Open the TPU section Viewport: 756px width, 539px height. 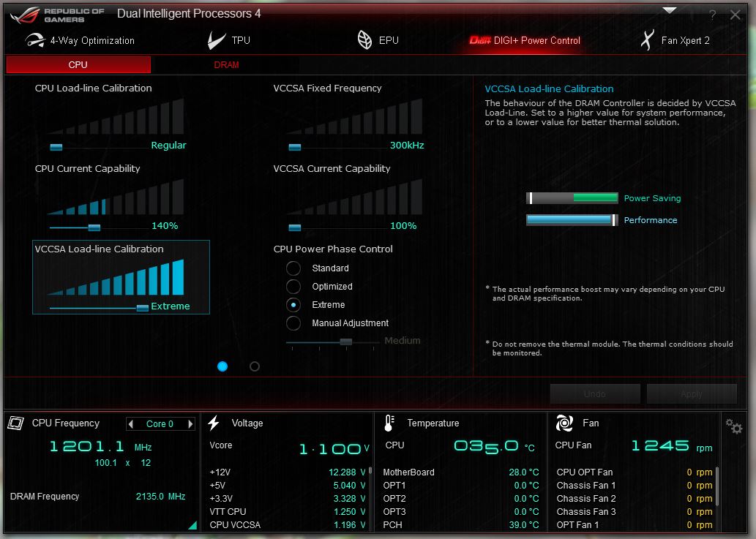pyautogui.click(x=229, y=40)
